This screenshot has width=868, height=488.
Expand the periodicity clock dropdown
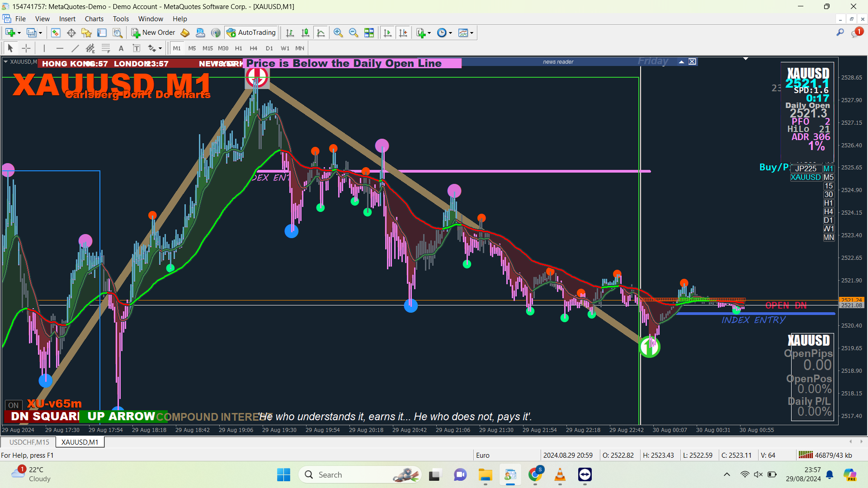click(x=450, y=33)
